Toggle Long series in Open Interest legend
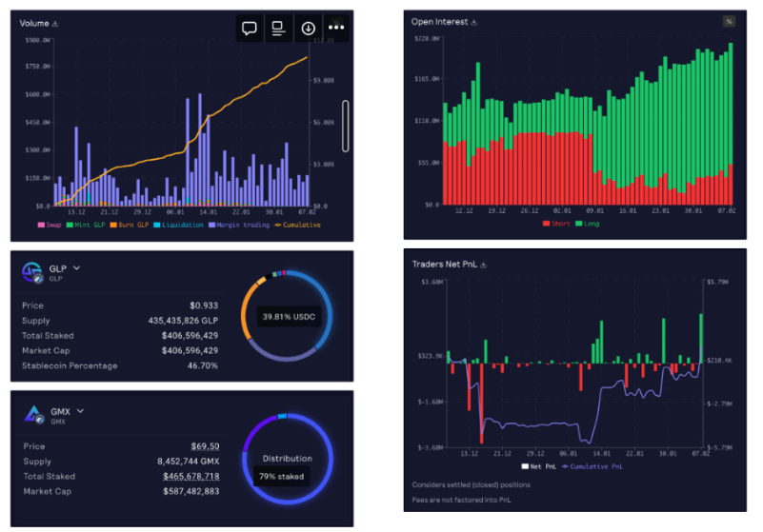This screenshot has width=763, height=532. (588, 224)
